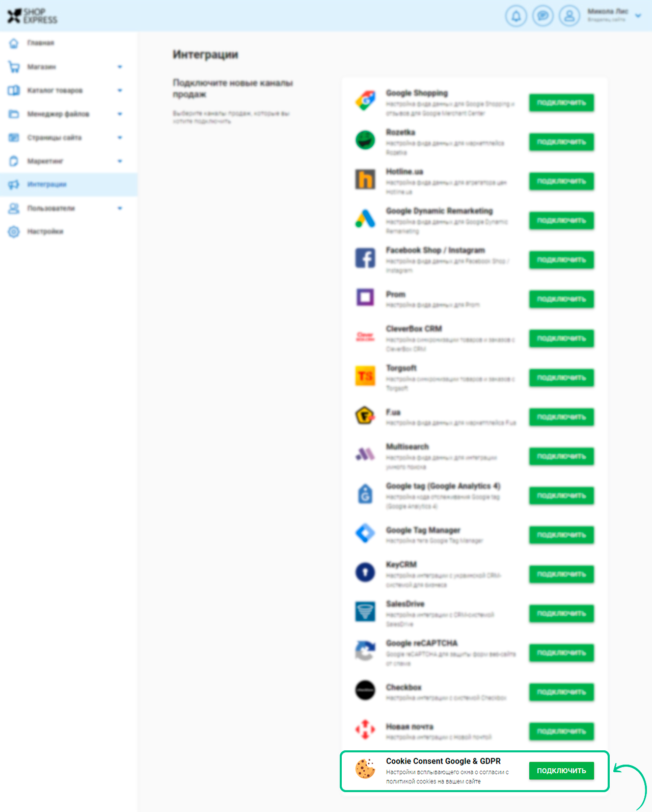Connect F.ua integration
The image size is (652, 812).
point(561,417)
